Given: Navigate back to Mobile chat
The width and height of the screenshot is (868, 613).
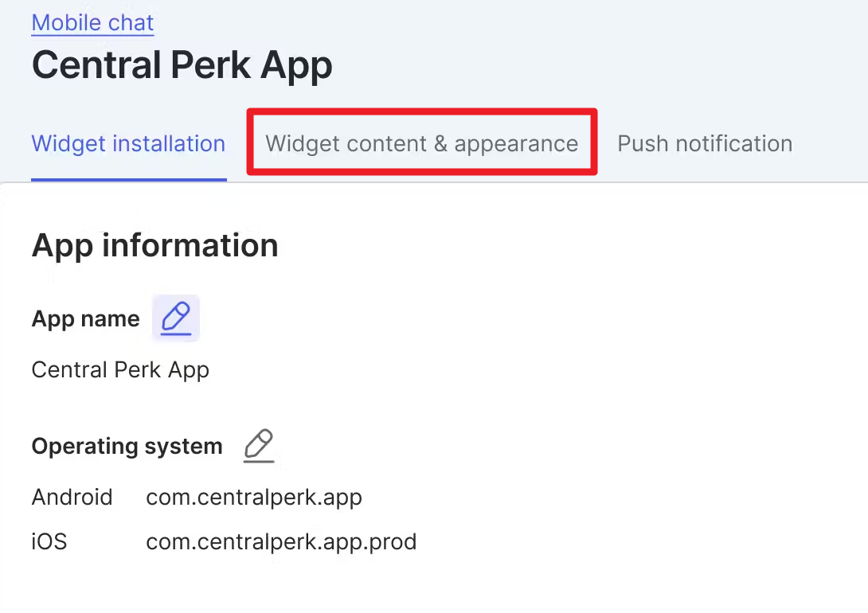Looking at the screenshot, I should coord(92,22).
